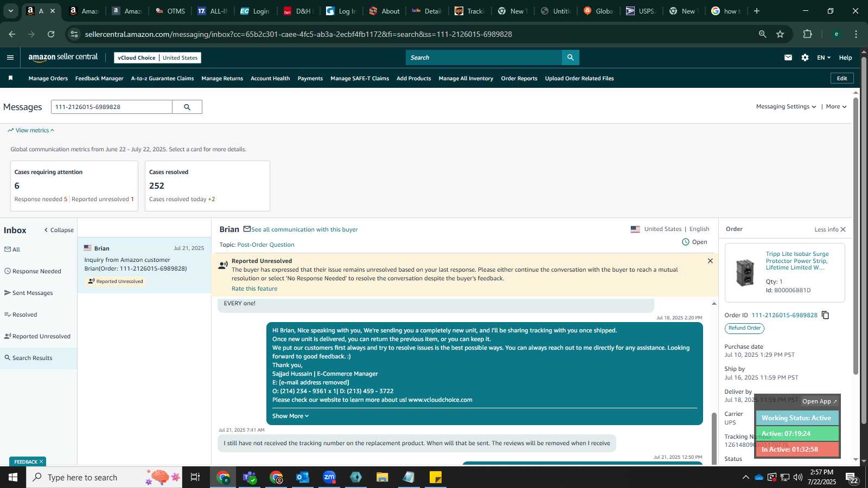Open Microsoft Teams from the taskbar
The height and width of the screenshot is (488, 868).
click(x=250, y=477)
